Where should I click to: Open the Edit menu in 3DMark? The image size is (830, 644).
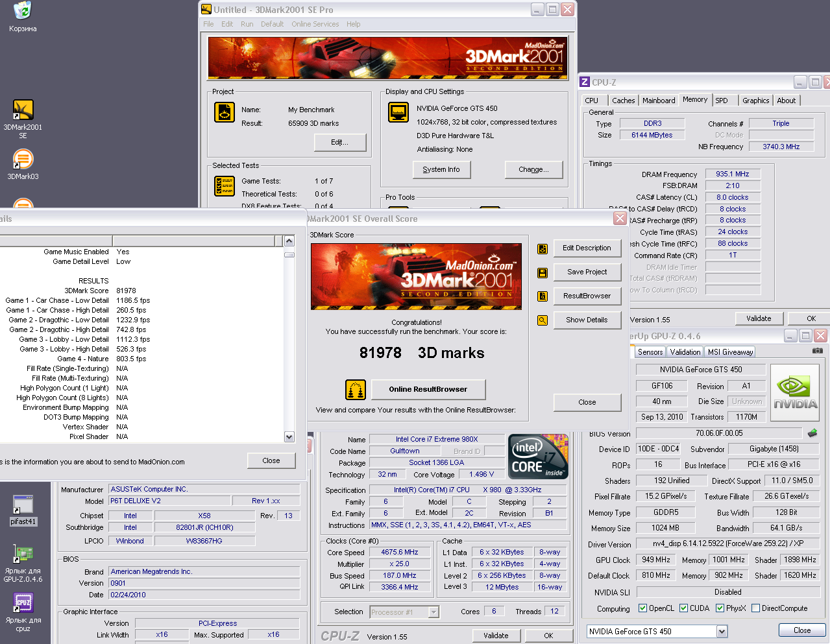point(227,24)
